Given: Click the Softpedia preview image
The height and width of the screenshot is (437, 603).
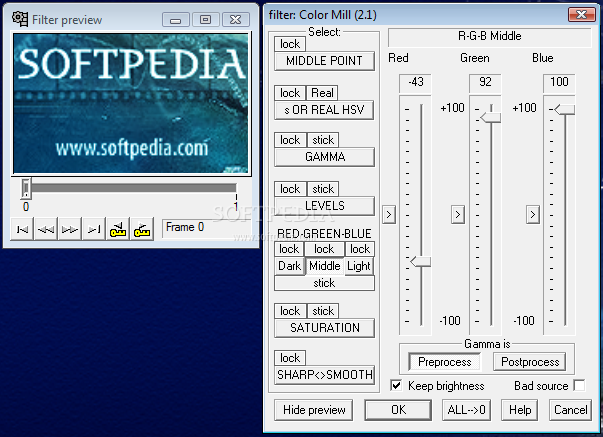Looking at the screenshot, I should pos(131,103).
